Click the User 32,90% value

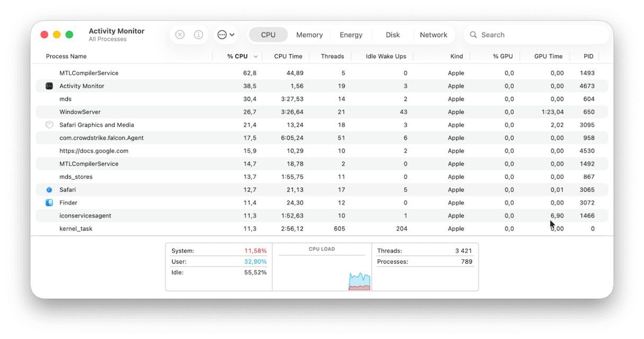click(255, 262)
